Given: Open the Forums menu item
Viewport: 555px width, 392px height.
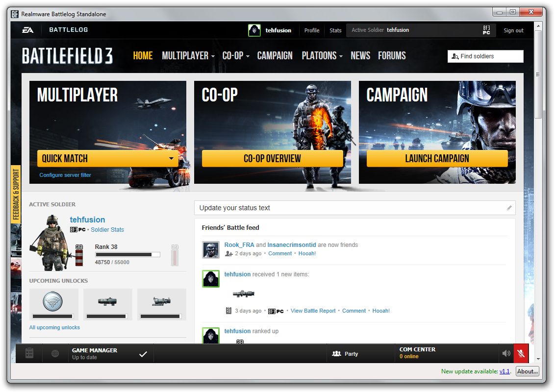Looking at the screenshot, I should tap(392, 56).
